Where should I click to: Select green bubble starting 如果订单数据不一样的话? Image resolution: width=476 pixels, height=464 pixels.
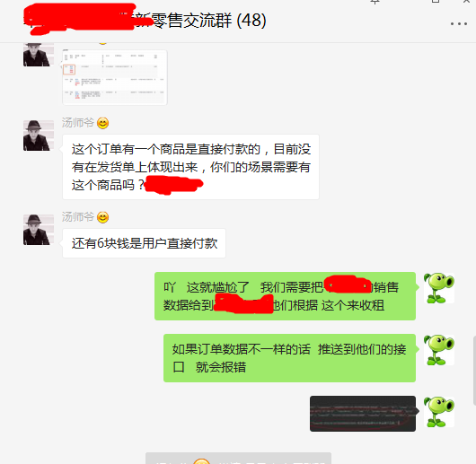click(x=289, y=358)
